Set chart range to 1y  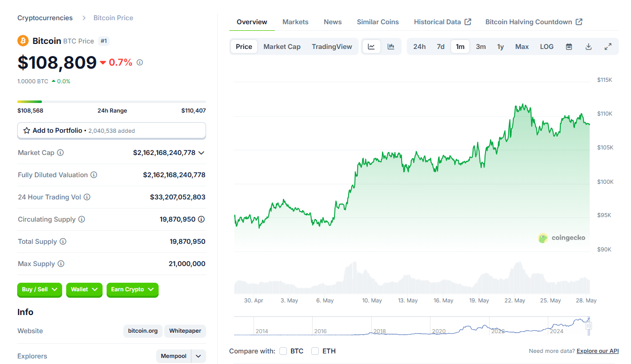click(500, 46)
